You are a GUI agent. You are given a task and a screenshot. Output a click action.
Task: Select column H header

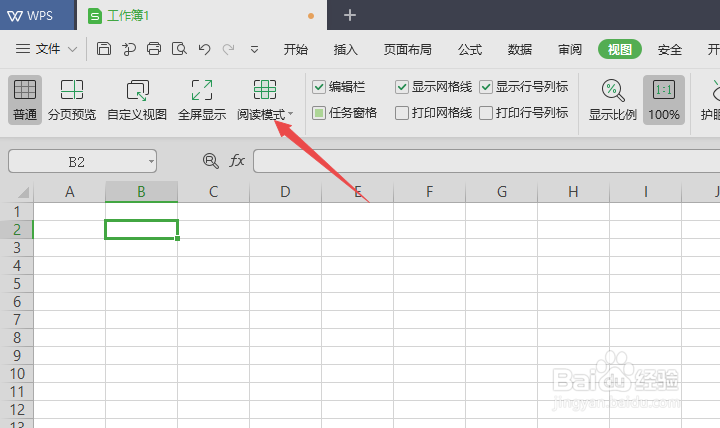(x=574, y=191)
